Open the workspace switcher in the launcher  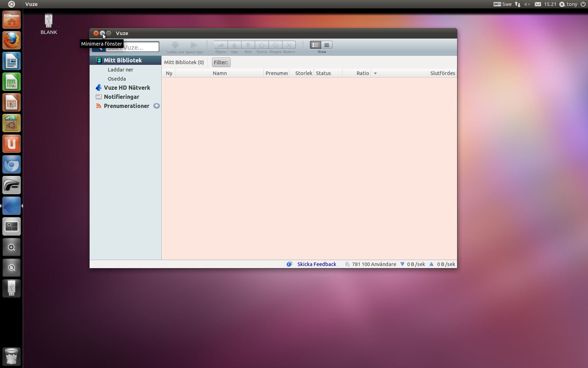12,227
